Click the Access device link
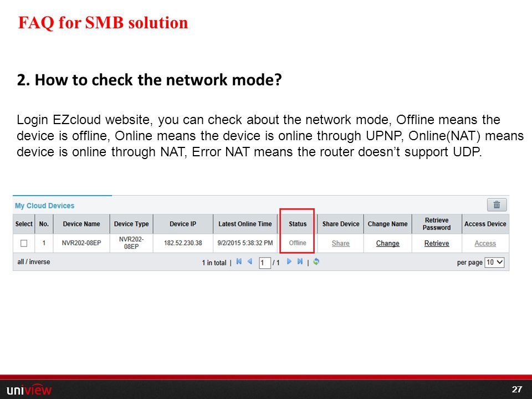 485,243
